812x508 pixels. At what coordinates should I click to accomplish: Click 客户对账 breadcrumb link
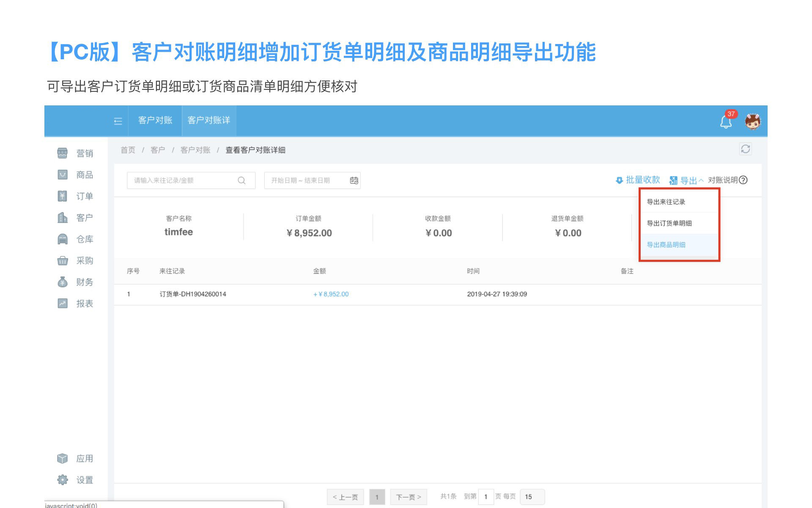[195, 150]
